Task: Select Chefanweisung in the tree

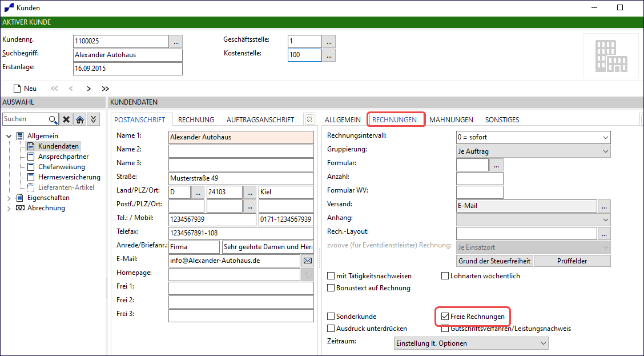Action: pyautogui.click(x=62, y=167)
